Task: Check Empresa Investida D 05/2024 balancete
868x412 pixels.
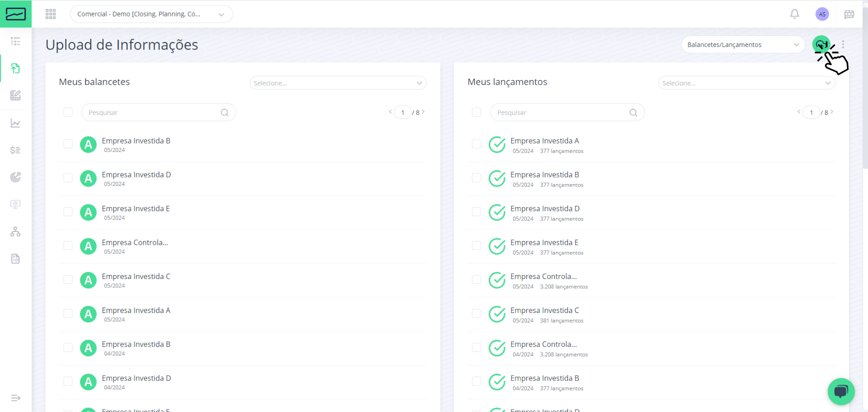Action: [68, 178]
